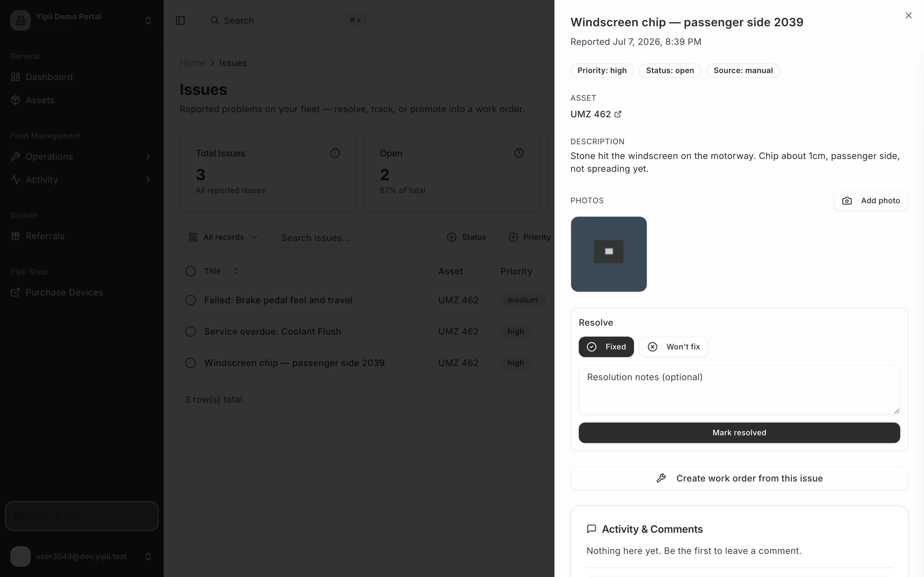Toggle the sidebar panel icon
This screenshot has width=924, height=577.
pyautogui.click(x=180, y=21)
